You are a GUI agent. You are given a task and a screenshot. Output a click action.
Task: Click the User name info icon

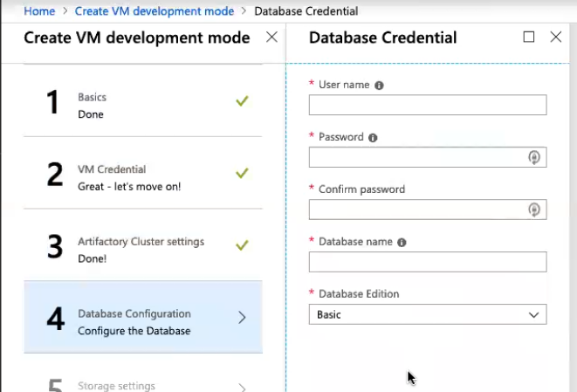379,86
